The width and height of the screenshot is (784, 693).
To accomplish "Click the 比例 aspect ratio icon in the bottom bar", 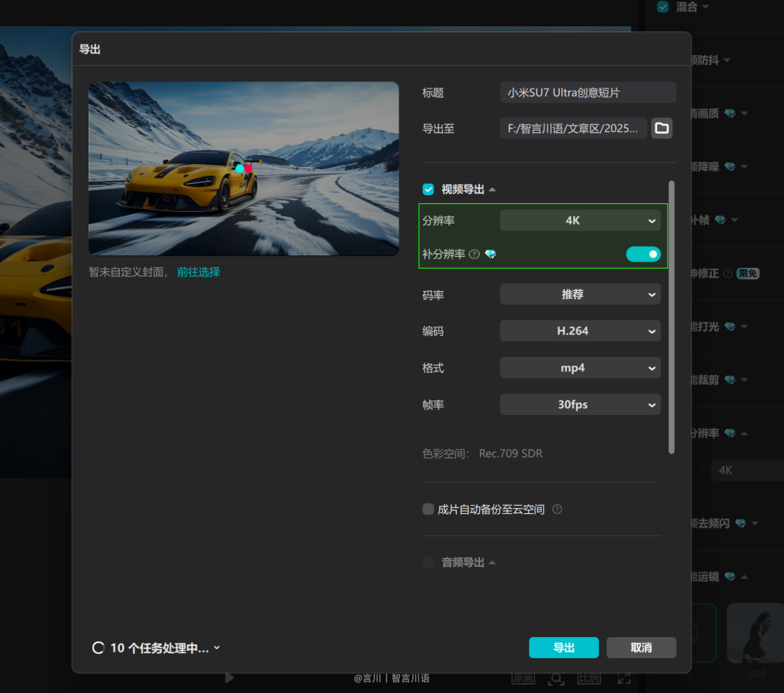I will (x=589, y=677).
